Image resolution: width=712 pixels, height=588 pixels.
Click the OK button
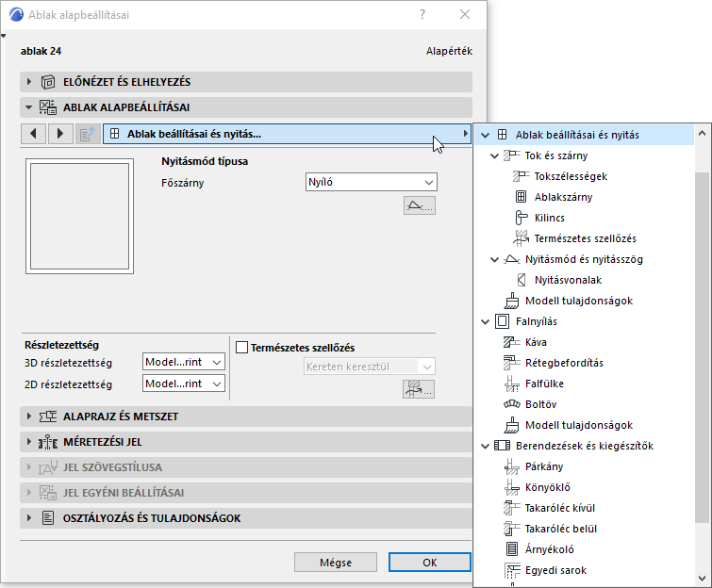pyautogui.click(x=430, y=563)
